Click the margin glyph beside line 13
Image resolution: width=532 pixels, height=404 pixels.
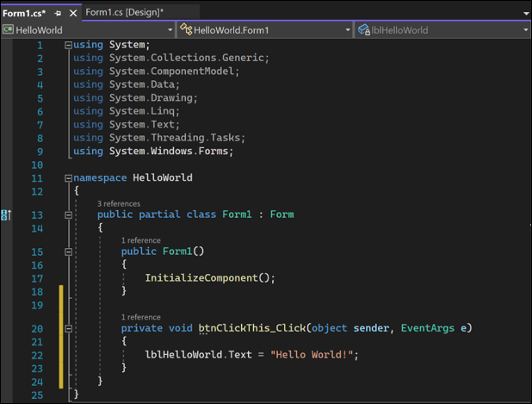[6, 214]
